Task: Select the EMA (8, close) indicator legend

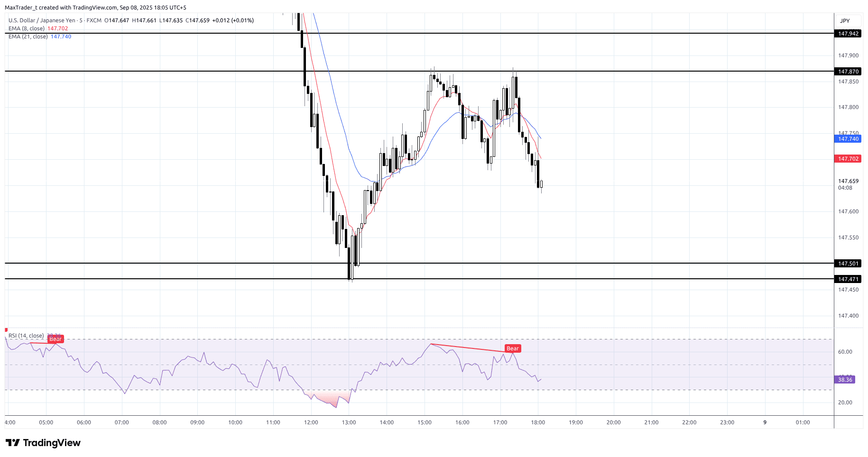Action: (27, 28)
